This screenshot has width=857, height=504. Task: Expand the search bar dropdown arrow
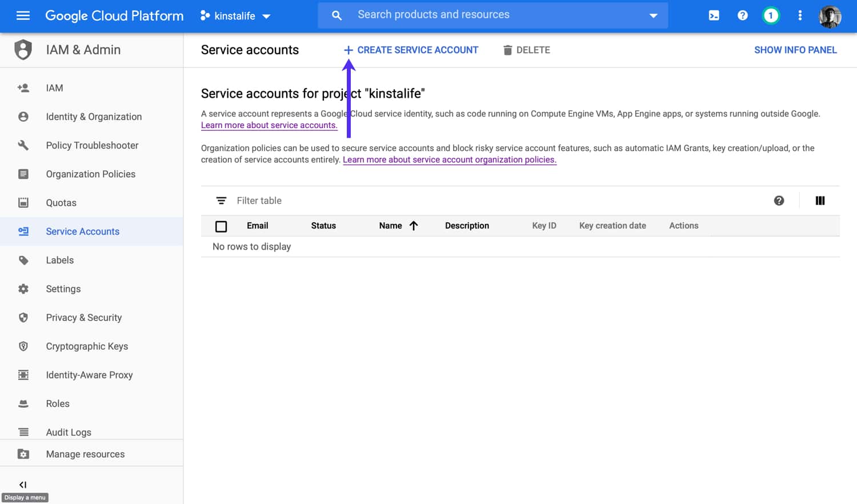point(653,15)
